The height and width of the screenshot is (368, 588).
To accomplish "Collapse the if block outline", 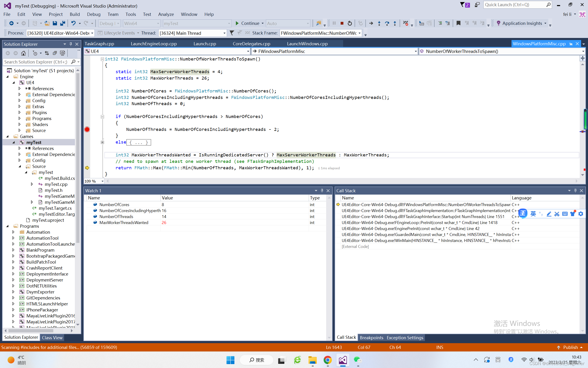I will (102, 117).
